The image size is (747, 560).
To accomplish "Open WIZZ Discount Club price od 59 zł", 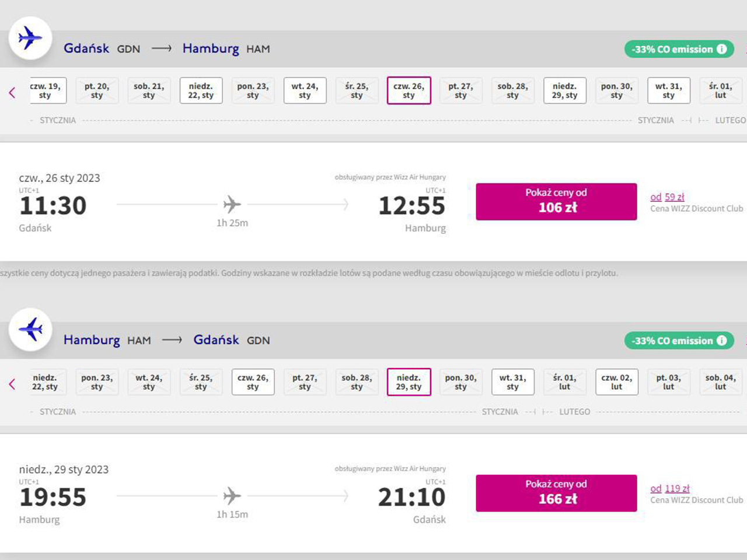I will tap(668, 197).
